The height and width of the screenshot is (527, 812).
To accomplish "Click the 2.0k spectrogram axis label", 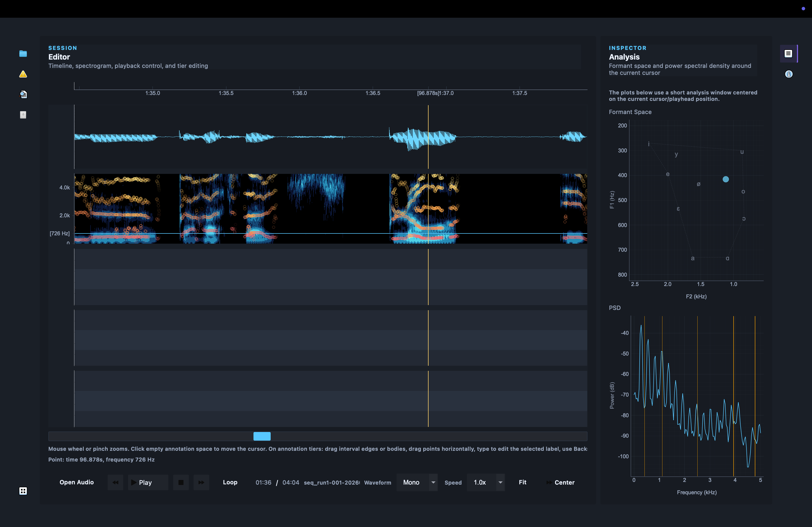I will coord(64,215).
